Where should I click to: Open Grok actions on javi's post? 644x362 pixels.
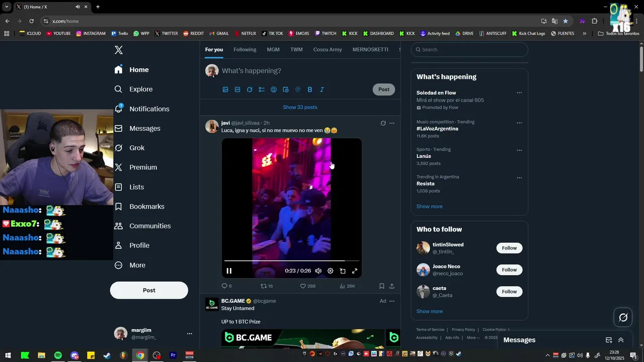pyautogui.click(x=383, y=123)
